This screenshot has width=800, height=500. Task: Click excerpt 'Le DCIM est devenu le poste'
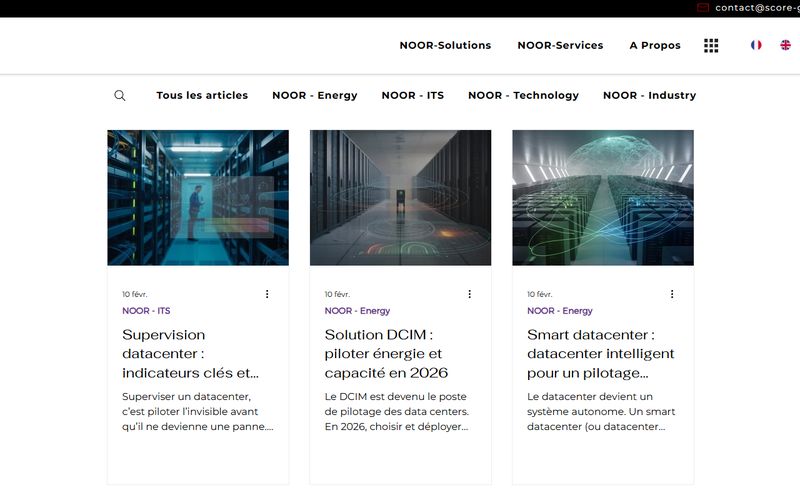coord(396,411)
